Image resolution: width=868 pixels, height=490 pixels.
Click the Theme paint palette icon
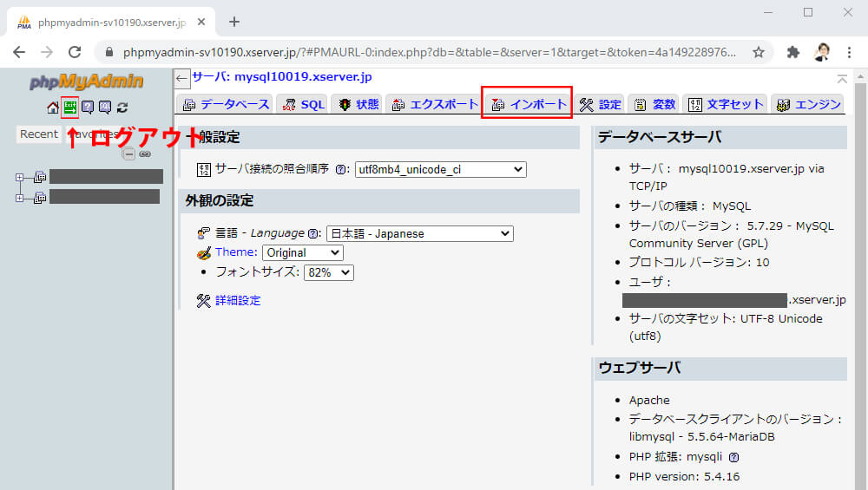tap(204, 252)
